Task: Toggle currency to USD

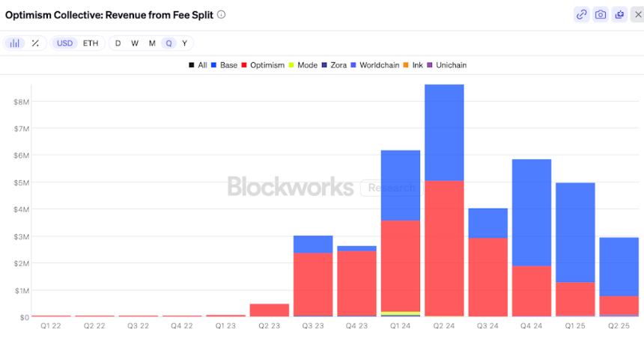Action: coord(64,43)
